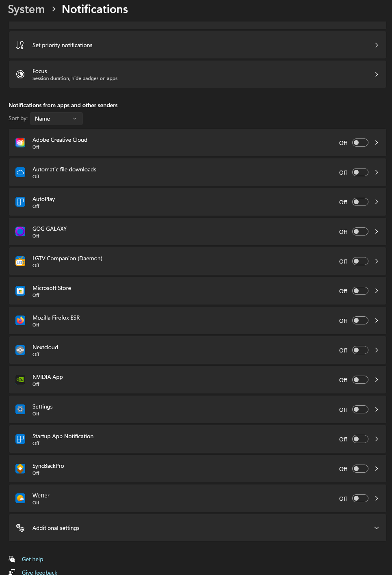Click the Nextcloud app icon
Viewport: 392px width, 575px height.
pos(20,350)
